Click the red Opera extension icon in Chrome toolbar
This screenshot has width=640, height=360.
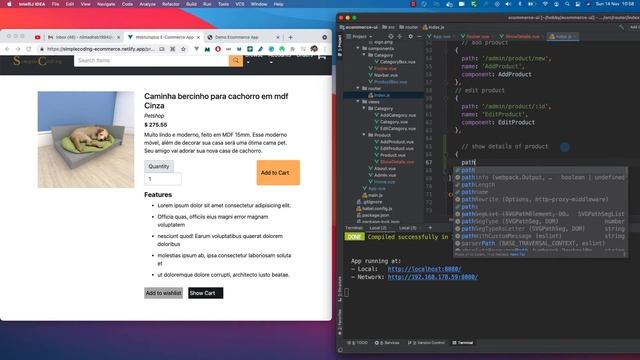[x=218, y=49]
